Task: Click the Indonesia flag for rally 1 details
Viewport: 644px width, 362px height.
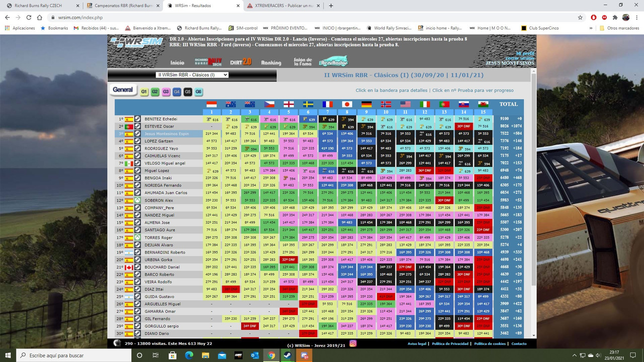Action: [212, 104]
